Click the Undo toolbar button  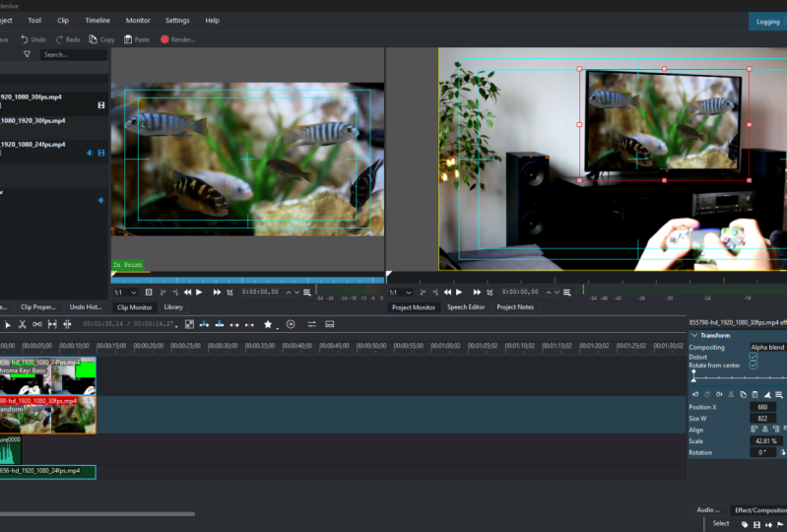point(33,39)
